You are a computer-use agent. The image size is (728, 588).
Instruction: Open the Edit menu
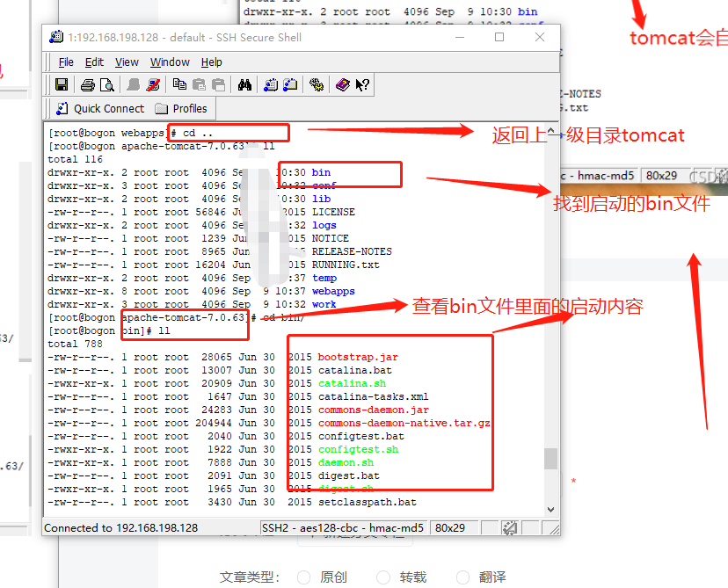coord(94,62)
